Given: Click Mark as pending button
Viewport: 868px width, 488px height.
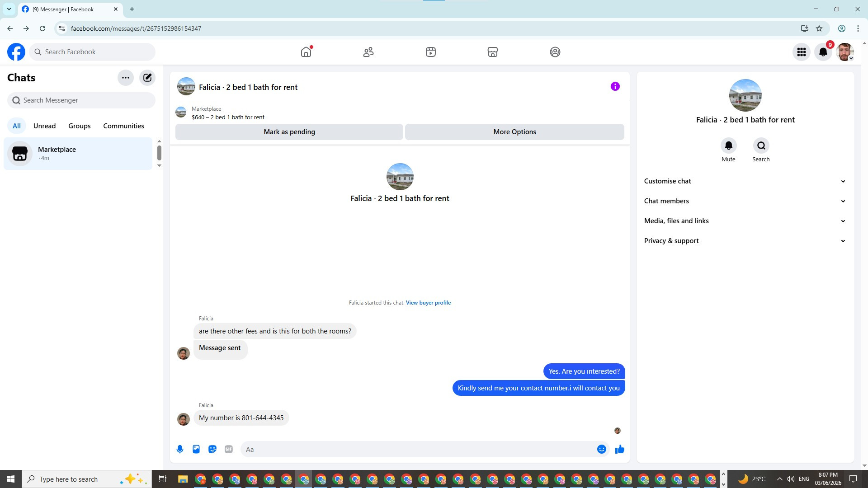Looking at the screenshot, I should [289, 132].
